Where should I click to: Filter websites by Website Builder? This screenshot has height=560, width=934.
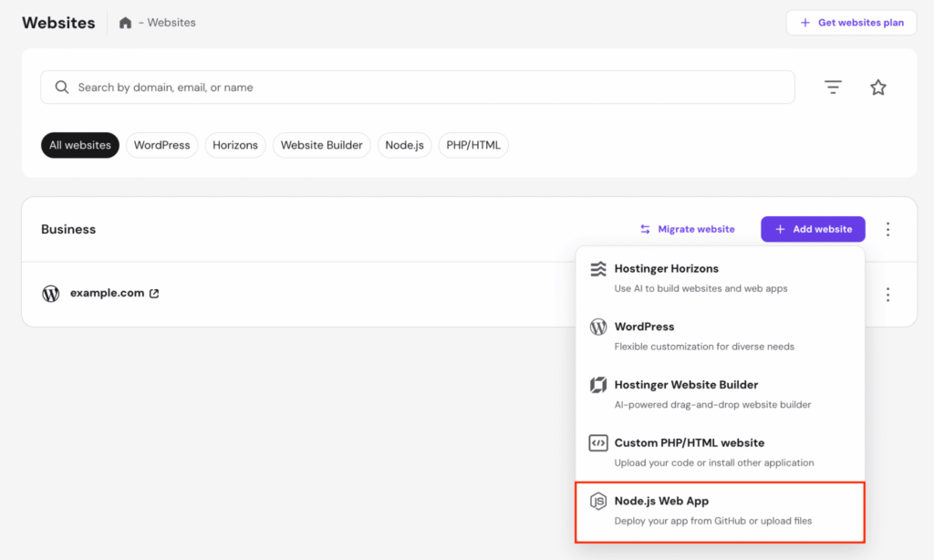point(321,144)
